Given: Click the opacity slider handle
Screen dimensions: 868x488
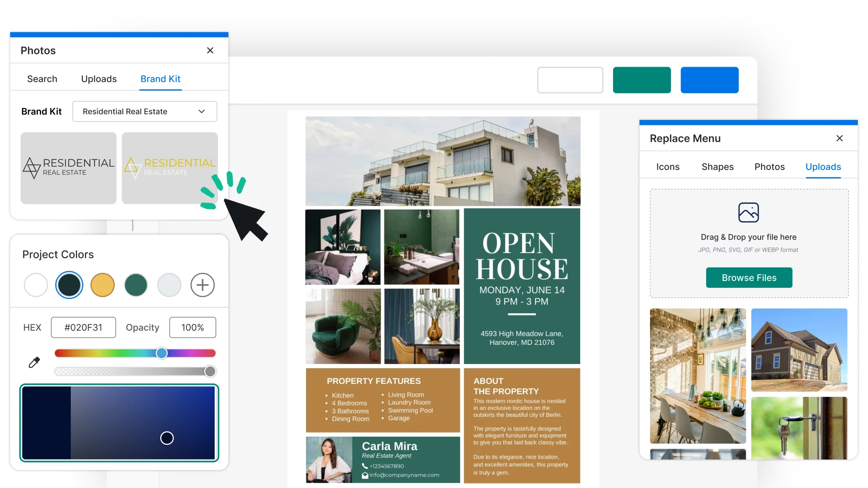Looking at the screenshot, I should coord(210,371).
